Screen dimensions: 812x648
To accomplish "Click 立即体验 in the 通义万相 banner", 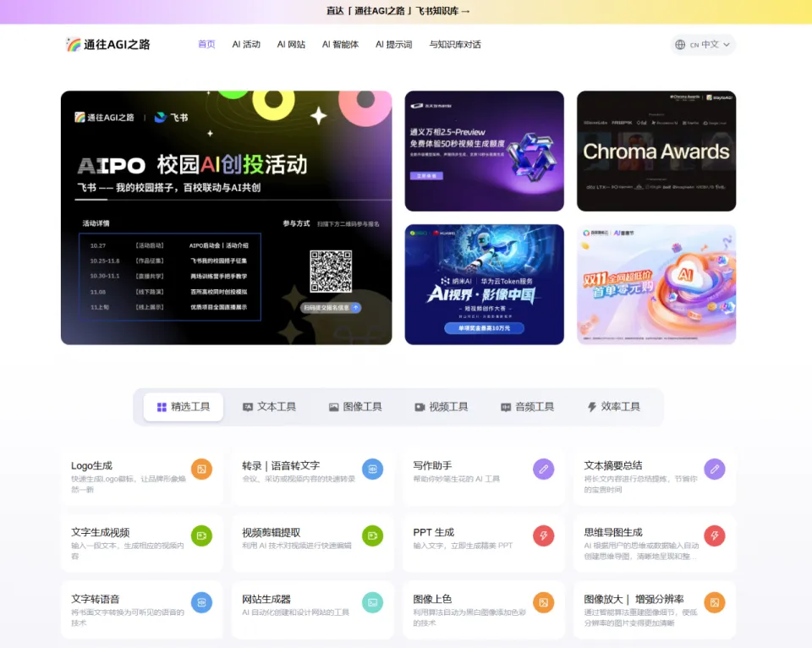I will click(x=428, y=176).
